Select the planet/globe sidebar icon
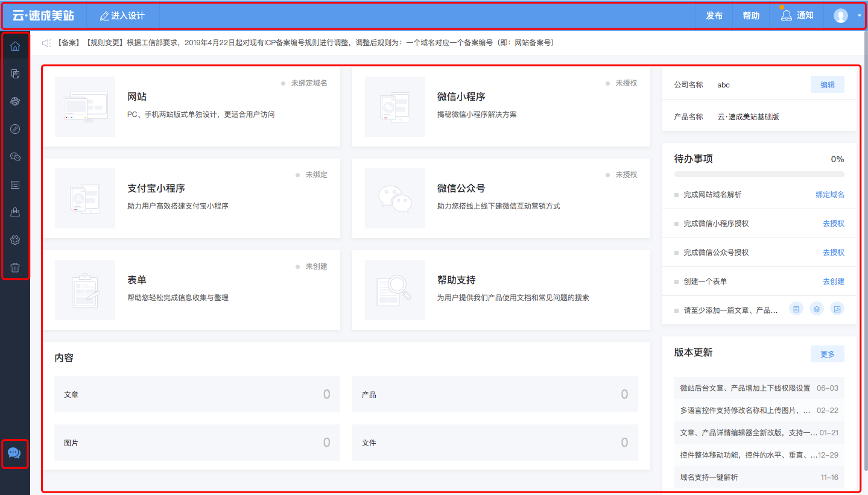The image size is (868, 495). coord(15,101)
